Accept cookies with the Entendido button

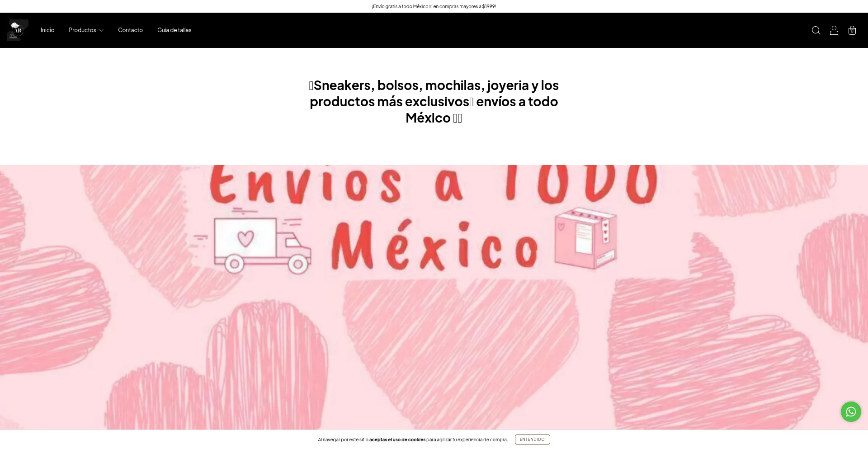(x=532, y=440)
